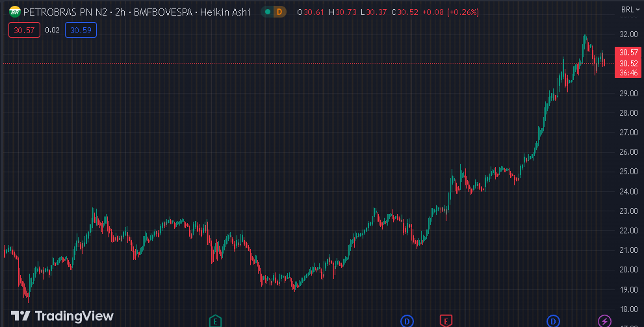Click the 22.00 price scale label
The height and width of the screenshot is (327, 644).
point(628,231)
